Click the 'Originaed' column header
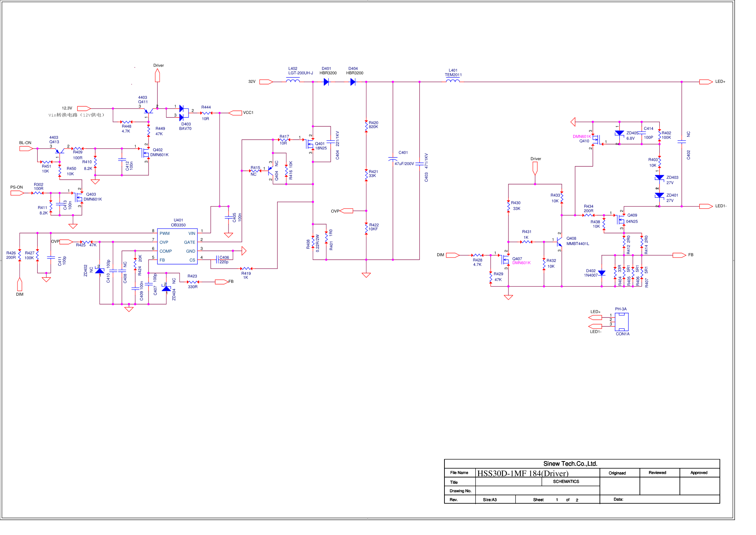This screenshot has width=756, height=535. (x=617, y=473)
